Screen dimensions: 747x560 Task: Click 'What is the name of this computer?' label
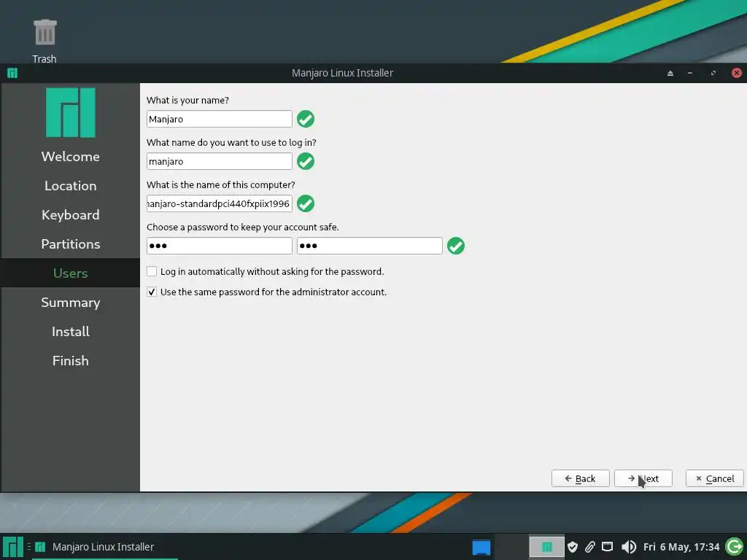[x=221, y=184]
